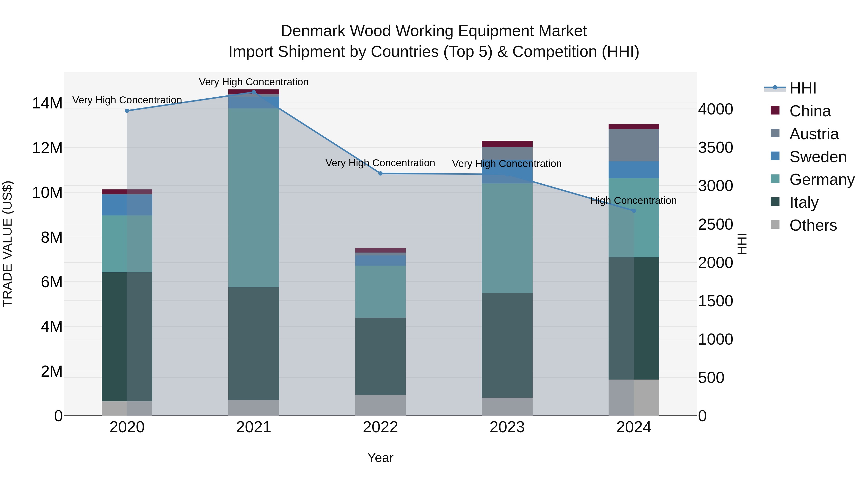Click the Sweden blue legend swatch

pyautogui.click(x=775, y=156)
